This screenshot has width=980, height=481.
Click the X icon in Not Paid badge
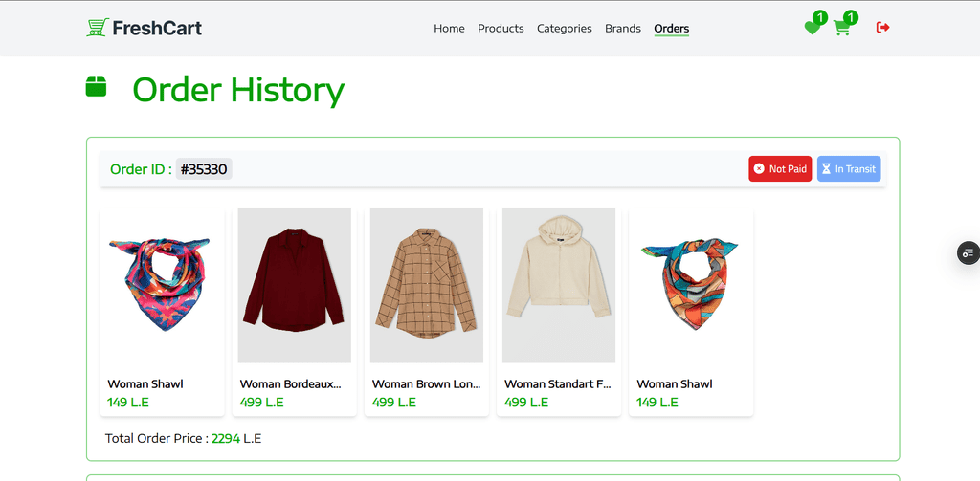[x=759, y=168]
